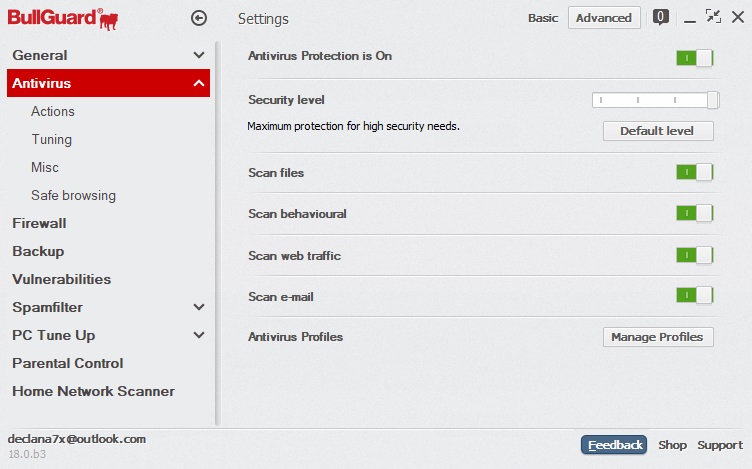
Task: Open the notifications counter icon
Action: pos(660,17)
